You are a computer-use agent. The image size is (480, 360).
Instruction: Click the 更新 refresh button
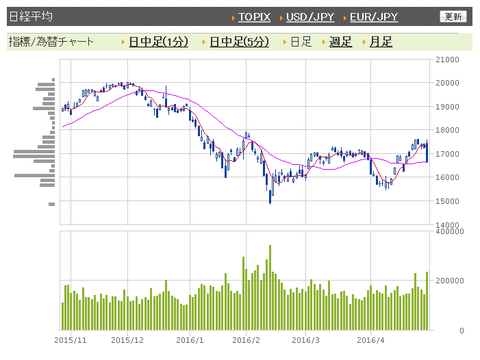(x=453, y=16)
